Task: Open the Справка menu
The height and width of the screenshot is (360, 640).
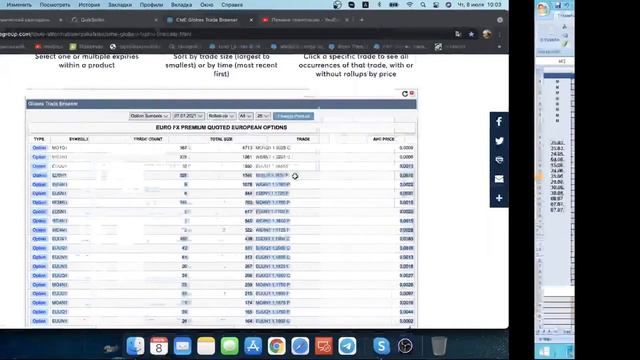Action: point(232,4)
